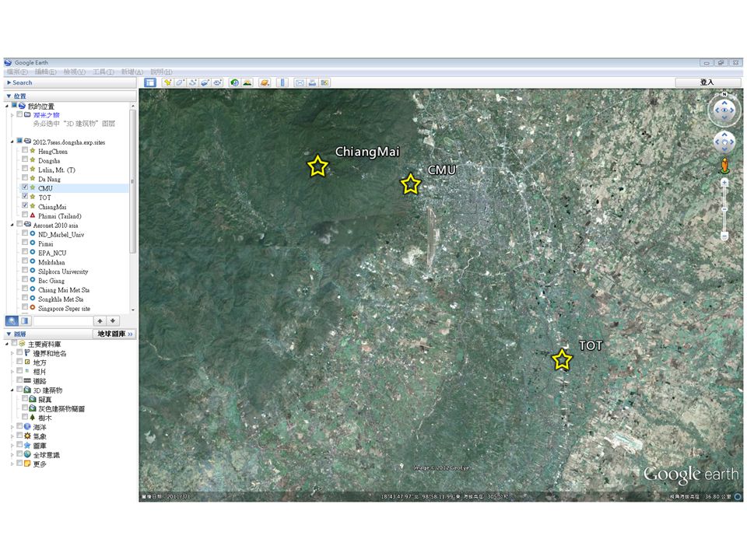Expand the 邊界和地名 layer node
This screenshot has height=560, width=747.
tap(12, 353)
